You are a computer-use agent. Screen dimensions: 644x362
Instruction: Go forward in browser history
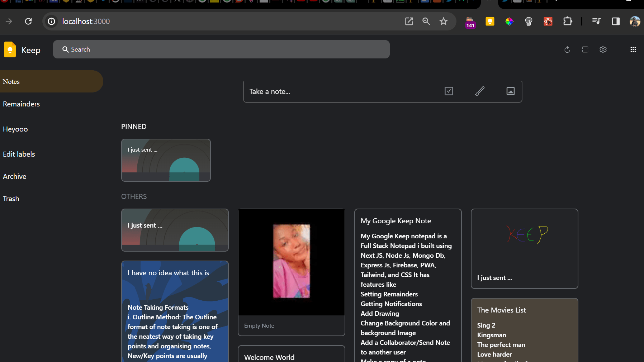pos(9,21)
